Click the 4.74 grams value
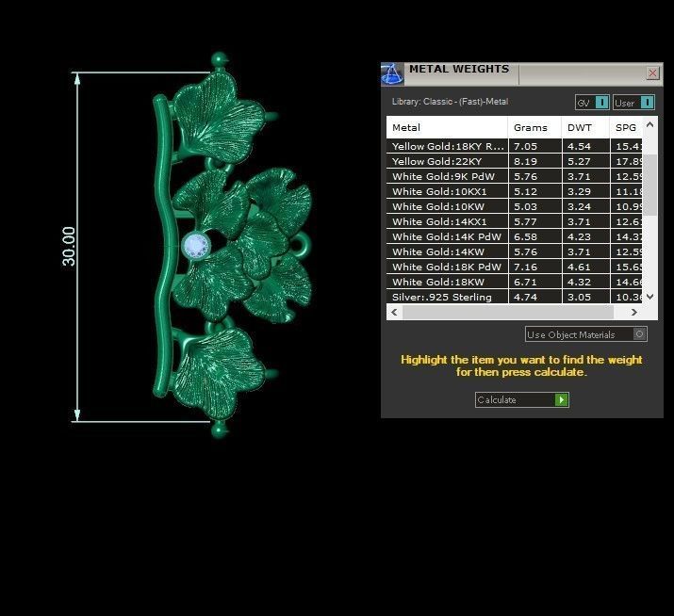 click(525, 297)
